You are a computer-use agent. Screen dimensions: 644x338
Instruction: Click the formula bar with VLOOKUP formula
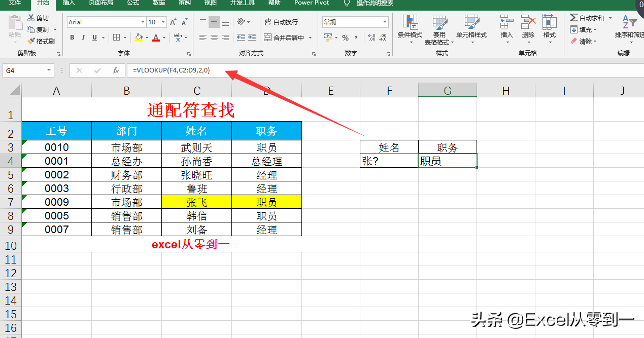pyautogui.click(x=384, y=70)
